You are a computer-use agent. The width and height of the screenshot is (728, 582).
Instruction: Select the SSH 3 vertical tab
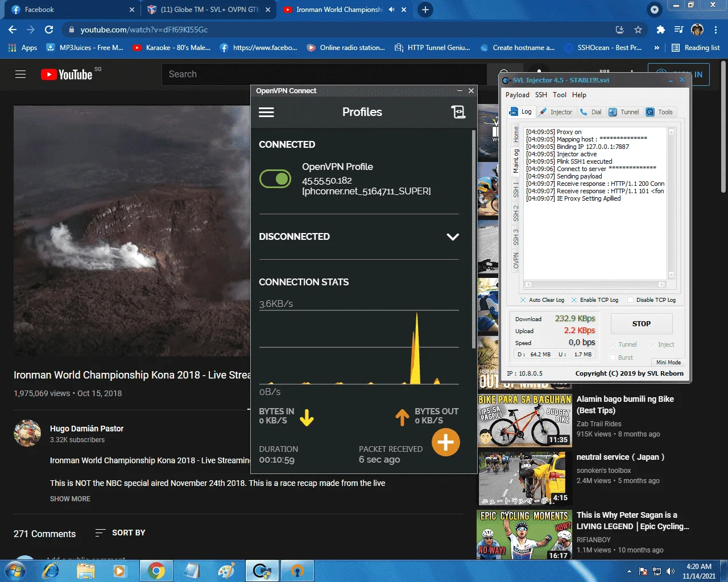point(516,236)
